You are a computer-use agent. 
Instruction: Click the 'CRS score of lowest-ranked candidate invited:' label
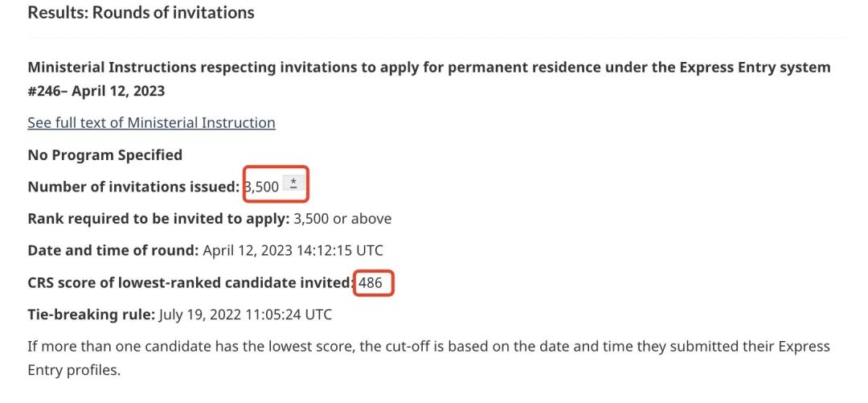point(190,282)
